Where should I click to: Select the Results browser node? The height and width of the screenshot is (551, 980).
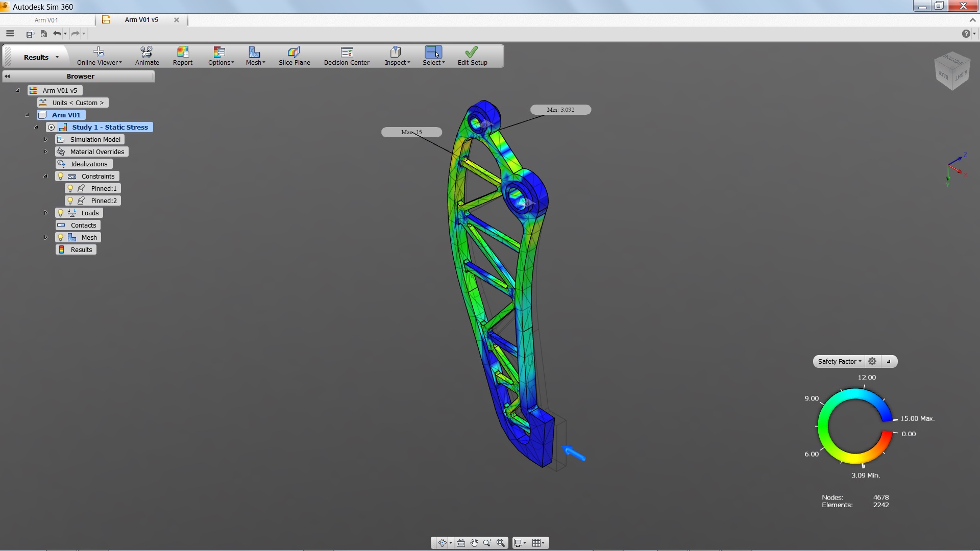pos(81,249)
